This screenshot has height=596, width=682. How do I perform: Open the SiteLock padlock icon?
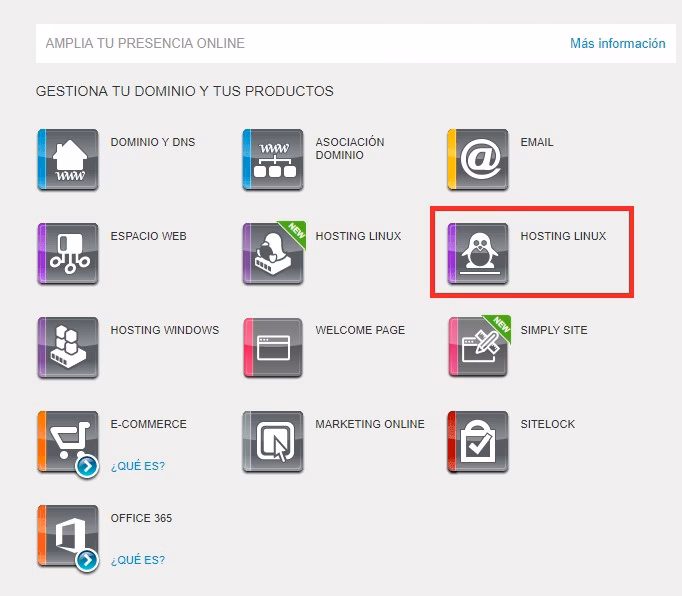pos(478,441)
